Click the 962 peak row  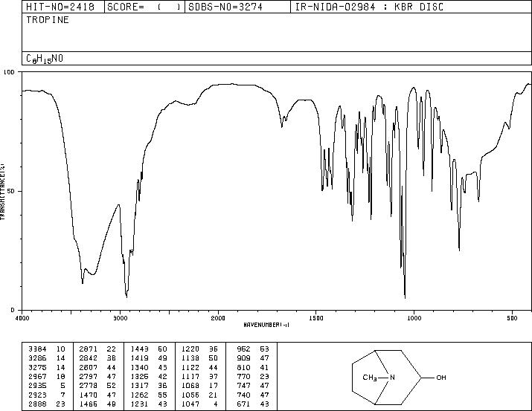pyautogui.click(x=253, y=349)
